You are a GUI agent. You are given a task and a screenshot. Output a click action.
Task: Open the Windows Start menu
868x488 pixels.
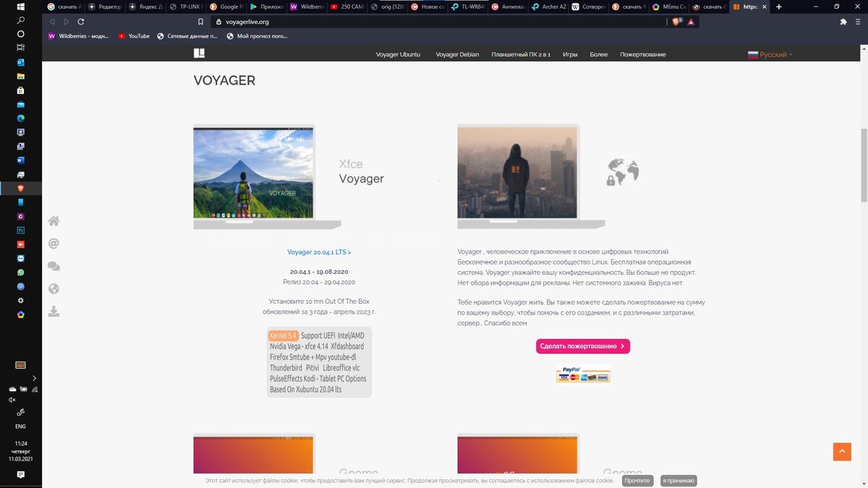coord(20,7)
